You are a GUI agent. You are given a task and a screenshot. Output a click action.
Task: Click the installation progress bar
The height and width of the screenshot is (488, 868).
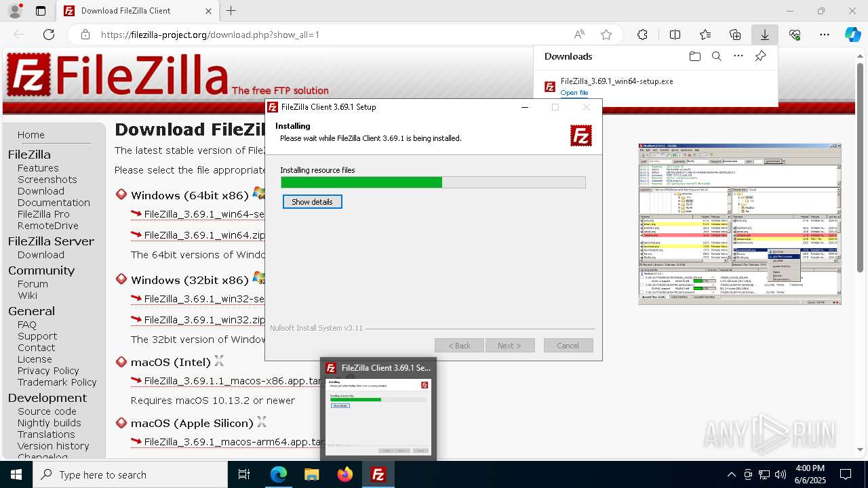pyautogui.click(x=433, y=182)
